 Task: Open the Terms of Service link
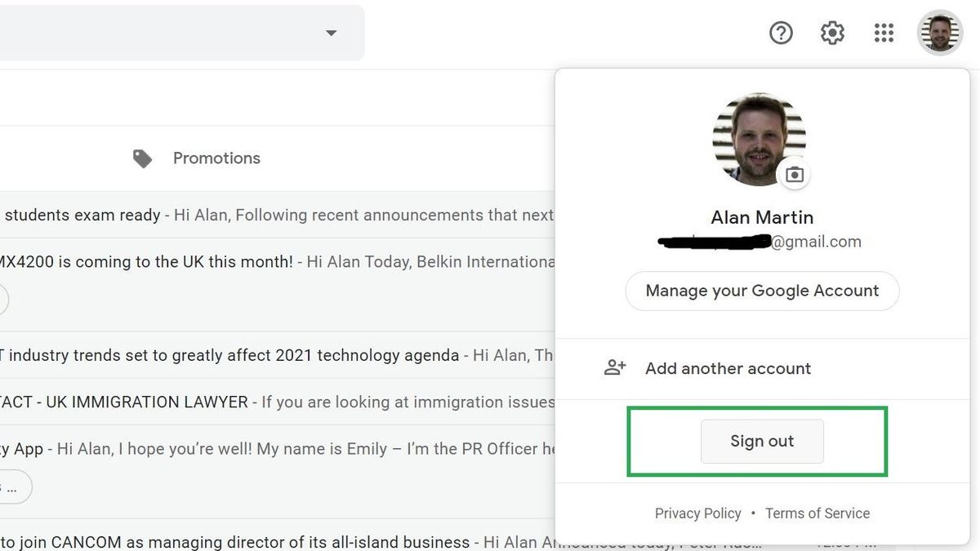pyautogui.click(x=817, y=513)
